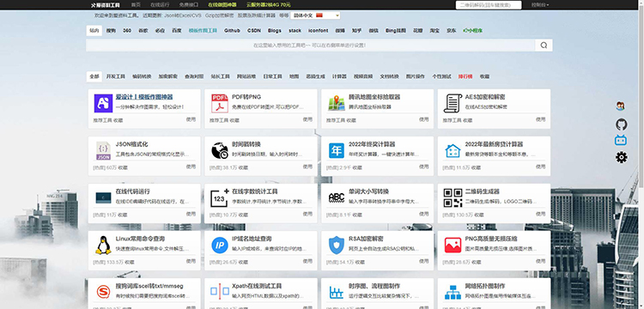Focus the top-bar 二维码解码 search box
Screen dimensions: 644x309
click(x=489, y=5)
